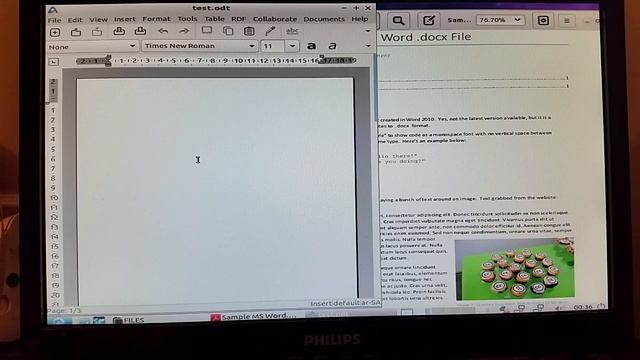Click inside the font size field showing 11

(x=273, y=46)
